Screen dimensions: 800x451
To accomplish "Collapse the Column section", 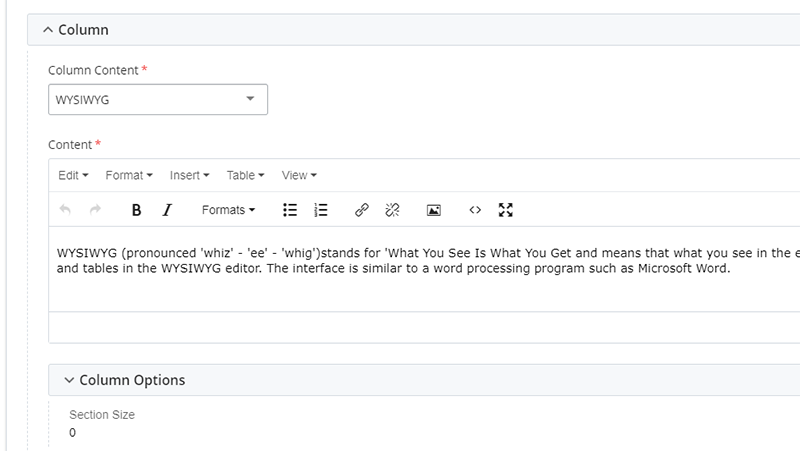I will click(x=47, y=30).
